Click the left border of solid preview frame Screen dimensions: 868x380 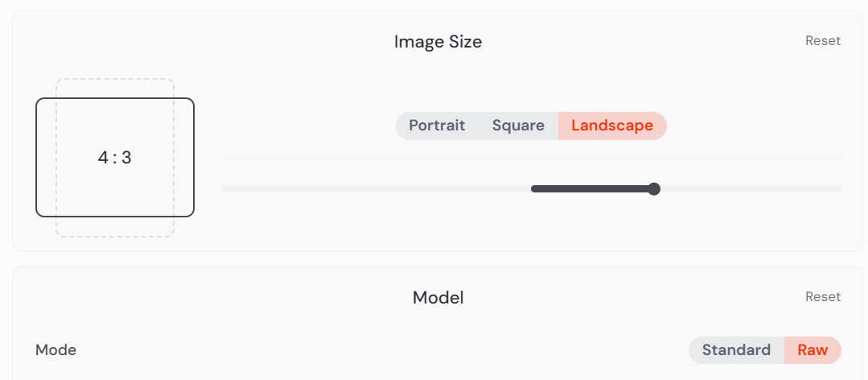[x=36, y=158]
